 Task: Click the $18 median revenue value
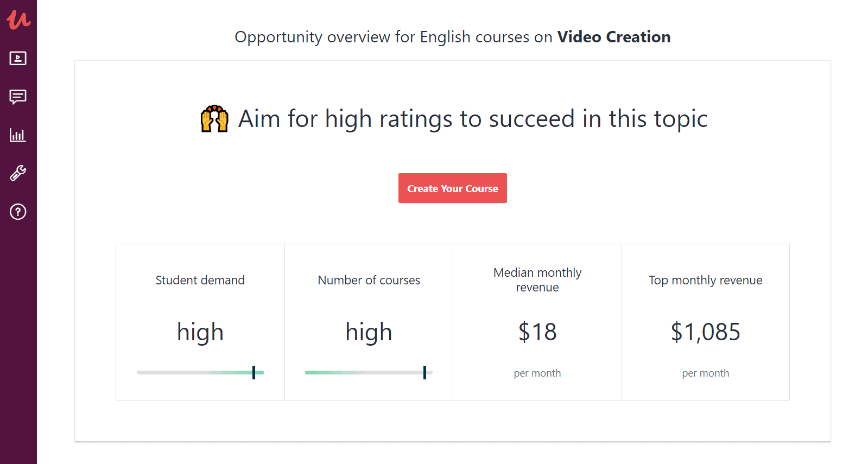(537, 332)
